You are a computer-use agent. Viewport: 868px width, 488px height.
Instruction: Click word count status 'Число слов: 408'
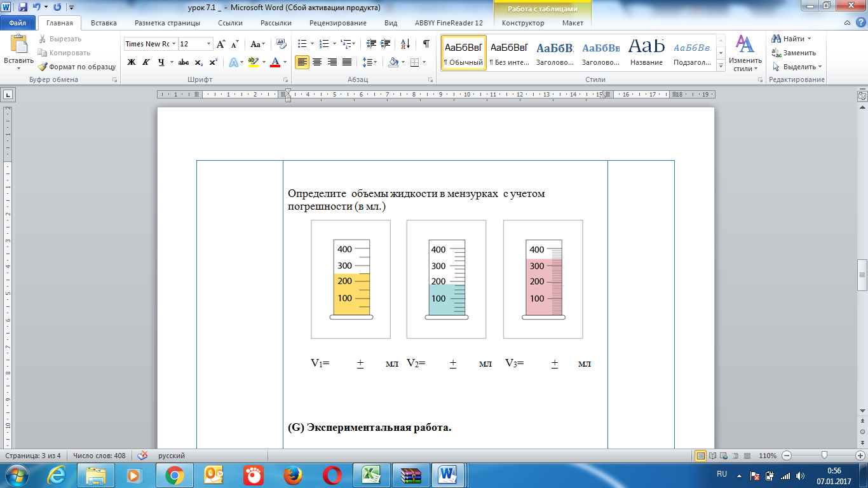pos(99,456)
